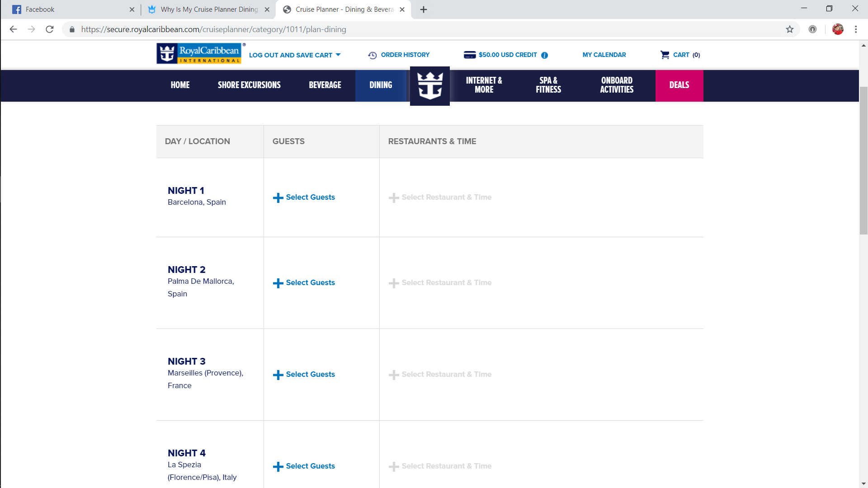Click the scrollbar up arrow
Image resolution: width=868 pixels, height=488 pixels.
863,45
